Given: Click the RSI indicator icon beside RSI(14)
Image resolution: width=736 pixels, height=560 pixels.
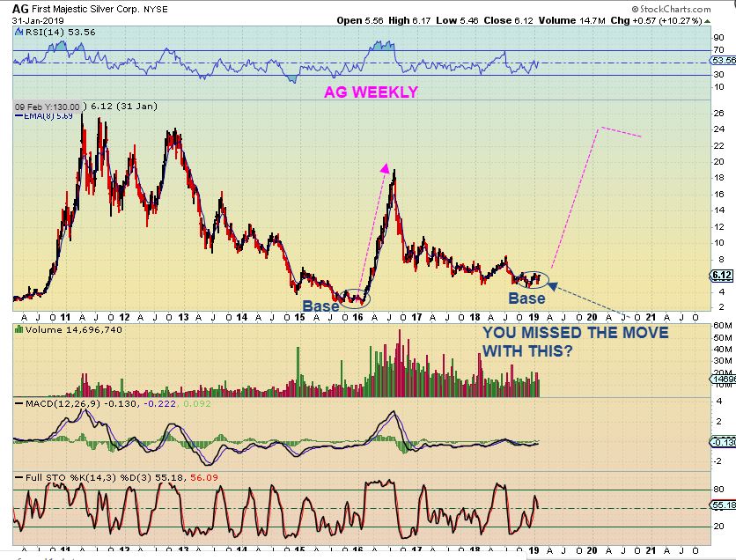Looking at the screenshot, I should 18,32.
